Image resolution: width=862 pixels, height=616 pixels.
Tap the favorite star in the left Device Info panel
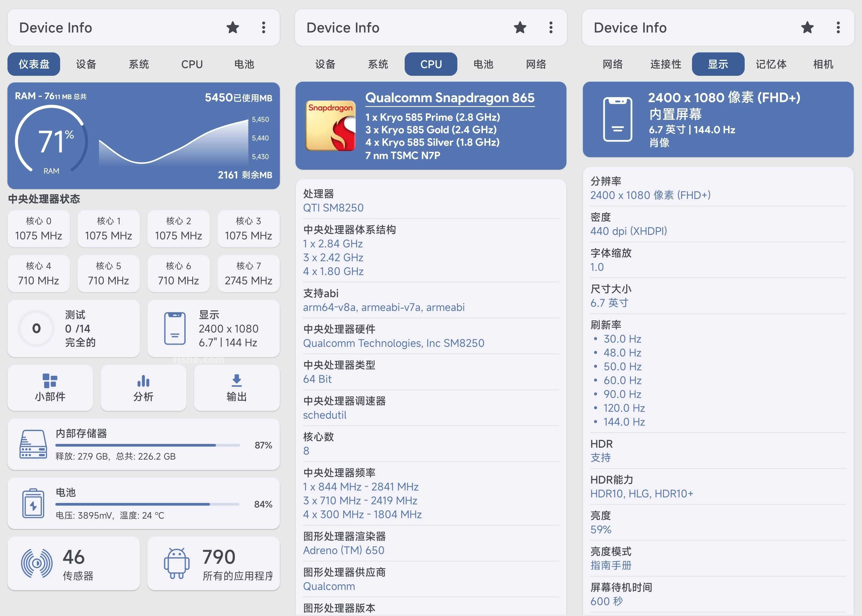(233, 27)
